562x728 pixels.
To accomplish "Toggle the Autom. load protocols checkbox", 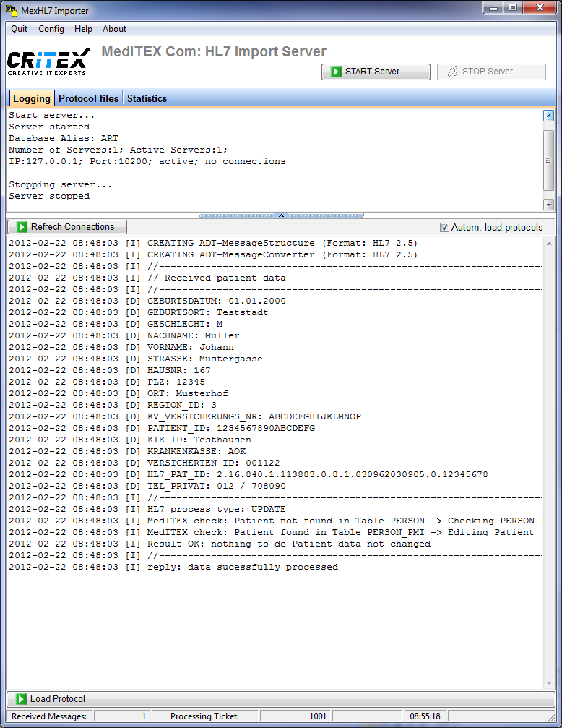I will 444,228.
